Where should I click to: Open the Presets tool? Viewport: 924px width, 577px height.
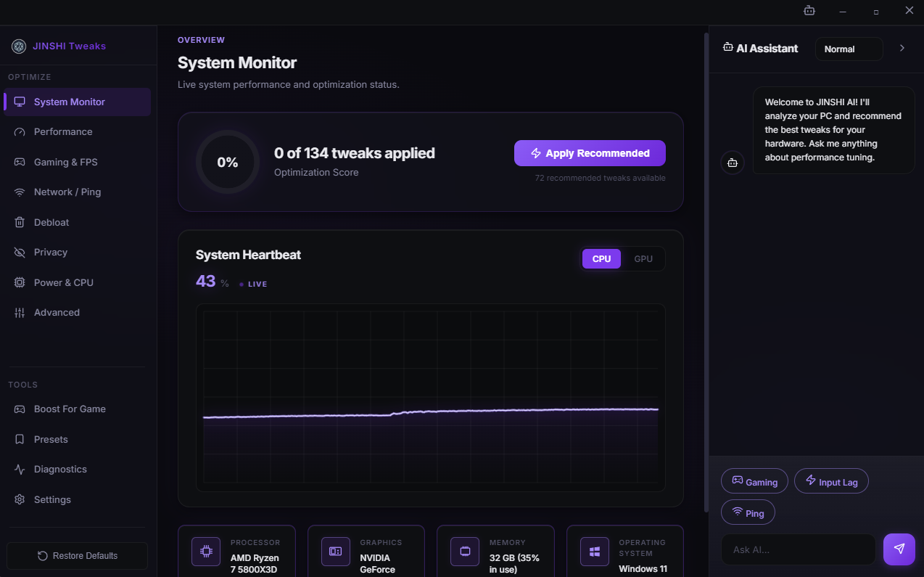pos(77,439)
